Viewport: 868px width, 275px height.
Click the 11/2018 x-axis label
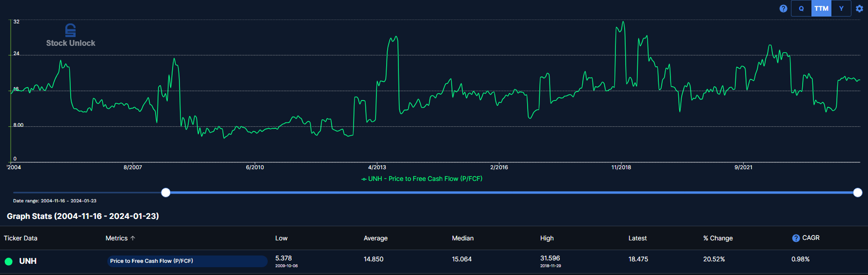[621, 167]
